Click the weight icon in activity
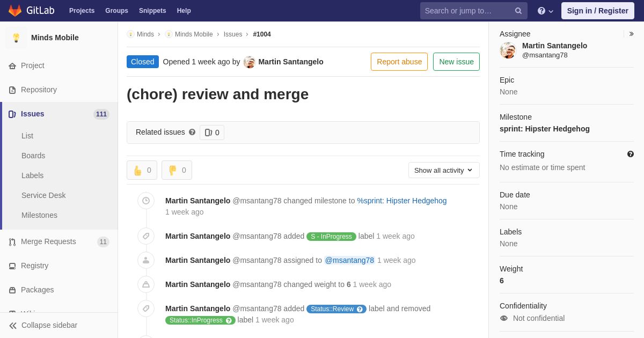This screenshot has height=338, width=644. [x=146, y=284]
